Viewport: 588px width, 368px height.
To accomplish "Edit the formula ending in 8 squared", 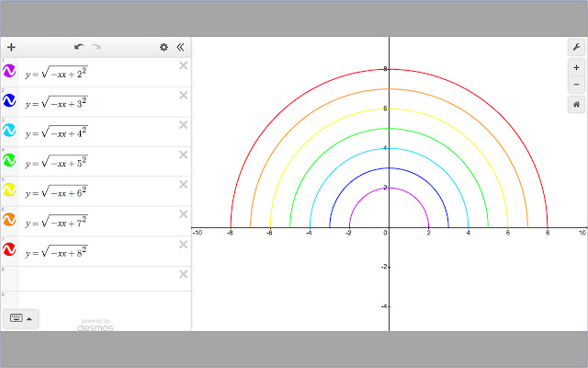I will point(57,251).
